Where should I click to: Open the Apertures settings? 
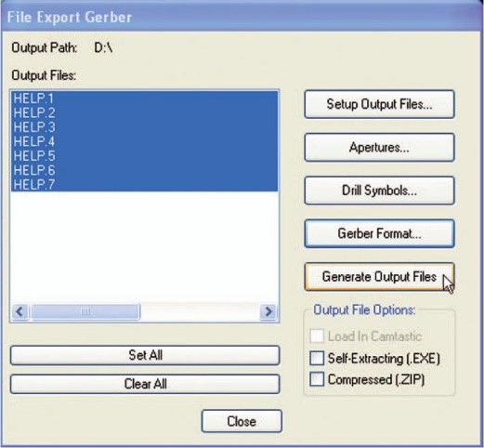tap(379, 147)
